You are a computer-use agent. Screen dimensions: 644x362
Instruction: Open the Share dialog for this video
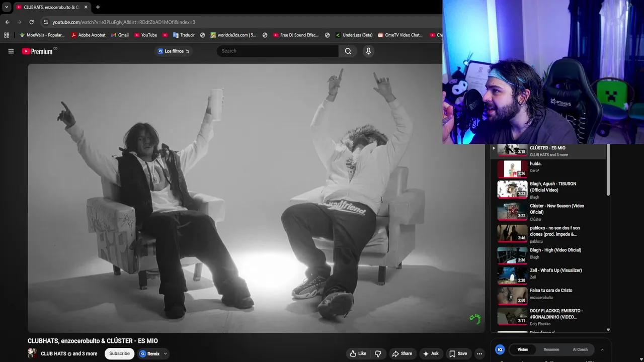(402, 353)
